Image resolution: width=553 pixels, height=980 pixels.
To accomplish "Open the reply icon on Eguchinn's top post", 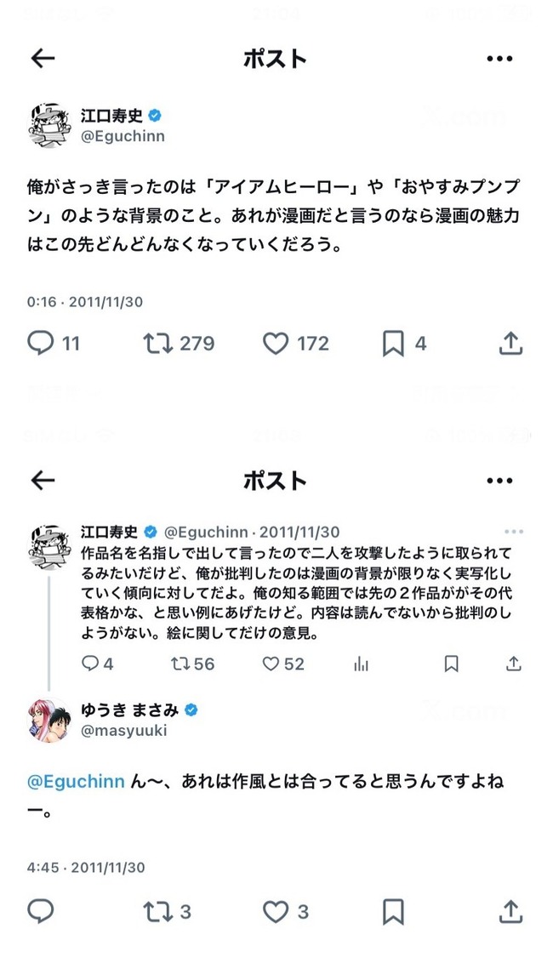I will 40,343.
